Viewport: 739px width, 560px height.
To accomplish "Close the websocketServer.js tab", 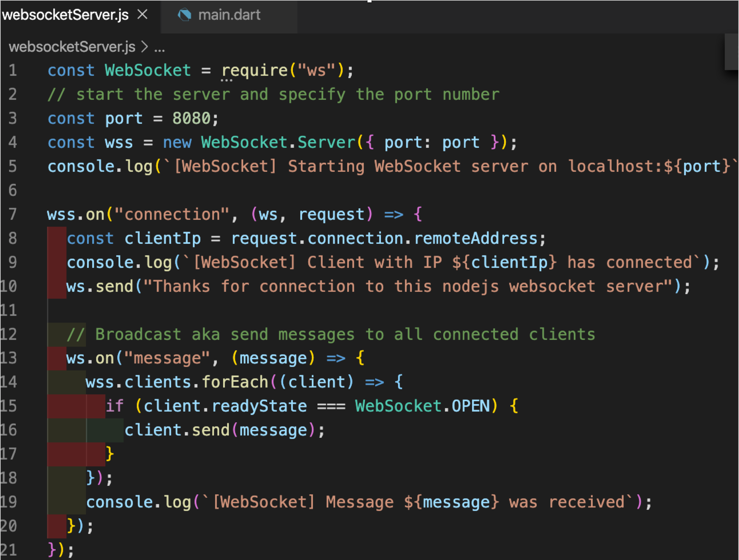I will tap(142, 14).
